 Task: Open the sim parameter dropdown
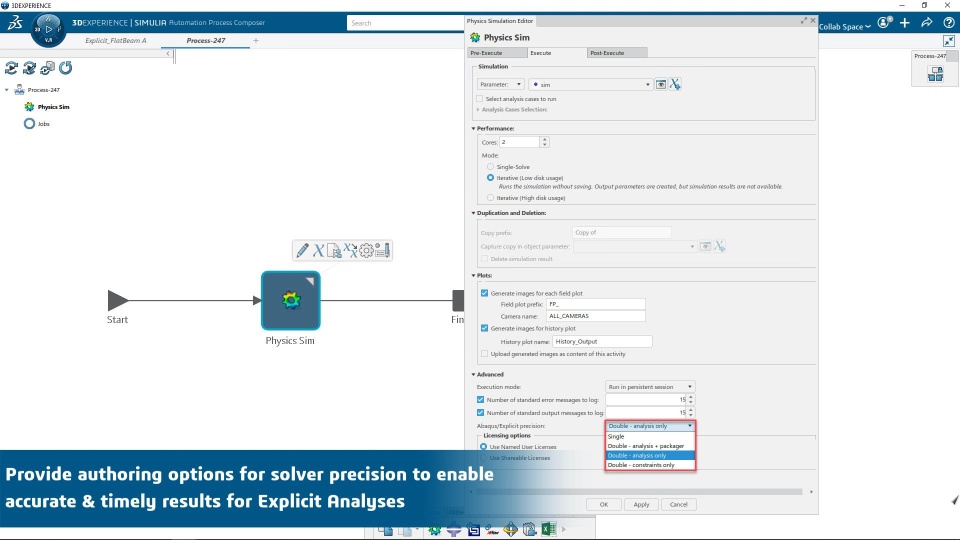coord(591,84)
